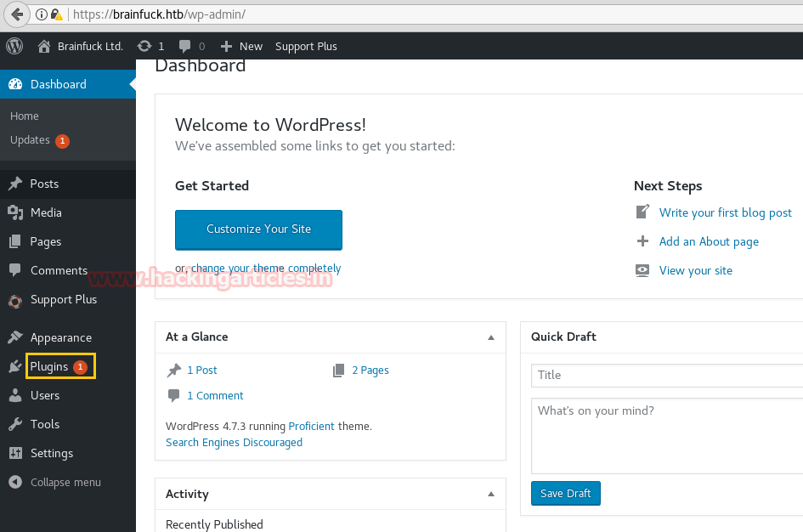The image size is (803, 532).
Task: Click the Tools wrench icon in sidebar
Action: coord(15,424)
